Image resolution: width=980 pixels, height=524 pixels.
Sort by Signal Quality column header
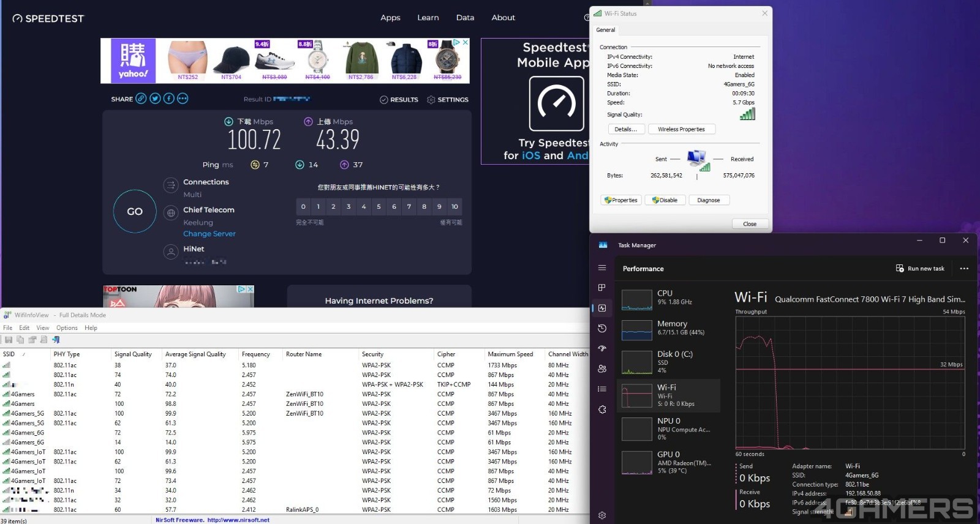coord(136,354)
